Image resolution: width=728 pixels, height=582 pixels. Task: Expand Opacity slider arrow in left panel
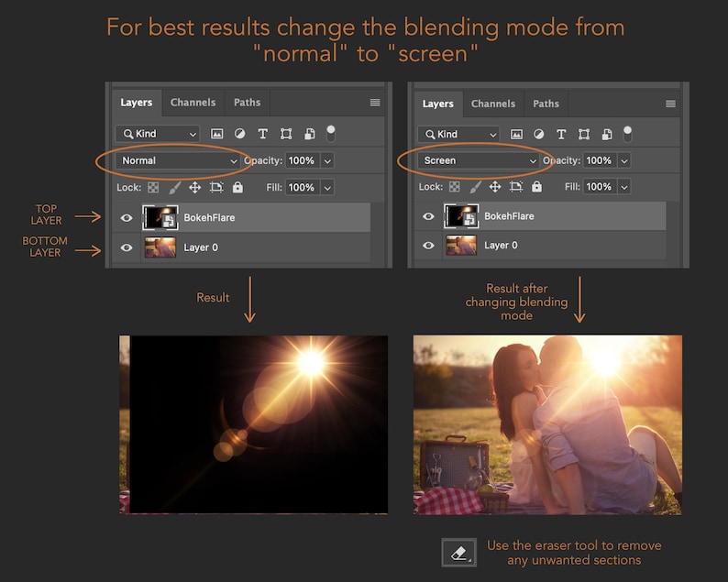pos(327,161)
